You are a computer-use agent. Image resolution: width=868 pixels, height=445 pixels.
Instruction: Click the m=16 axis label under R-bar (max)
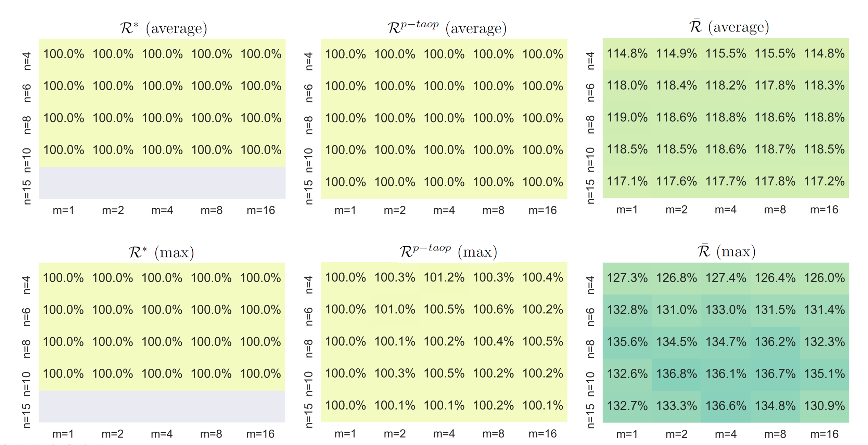(x=824, y=434)
